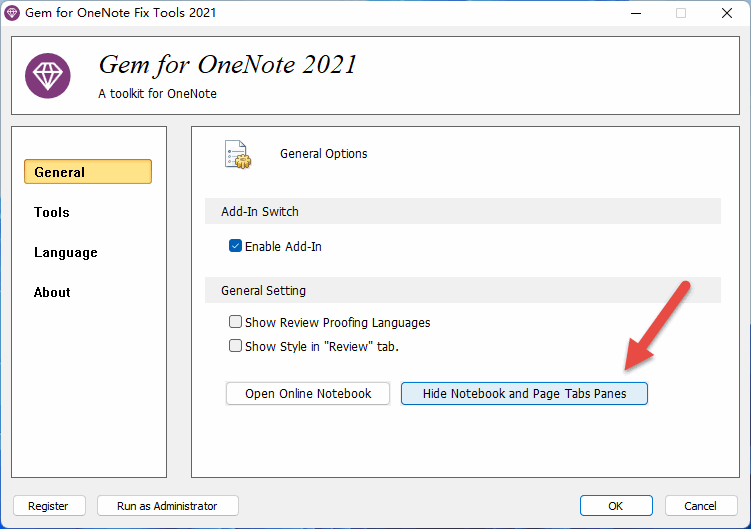
Task: Click the Gem for OneNote 2021 title
Action: (x=228, y=65)
